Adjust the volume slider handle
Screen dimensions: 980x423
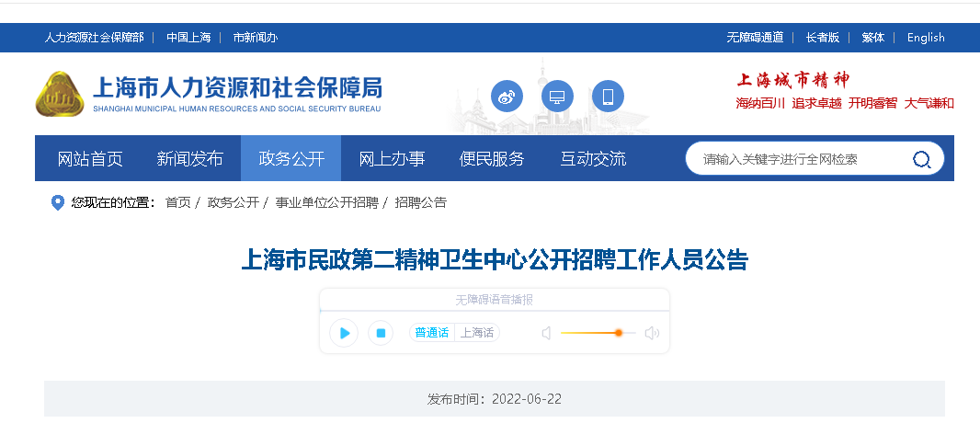pos(619,333)
